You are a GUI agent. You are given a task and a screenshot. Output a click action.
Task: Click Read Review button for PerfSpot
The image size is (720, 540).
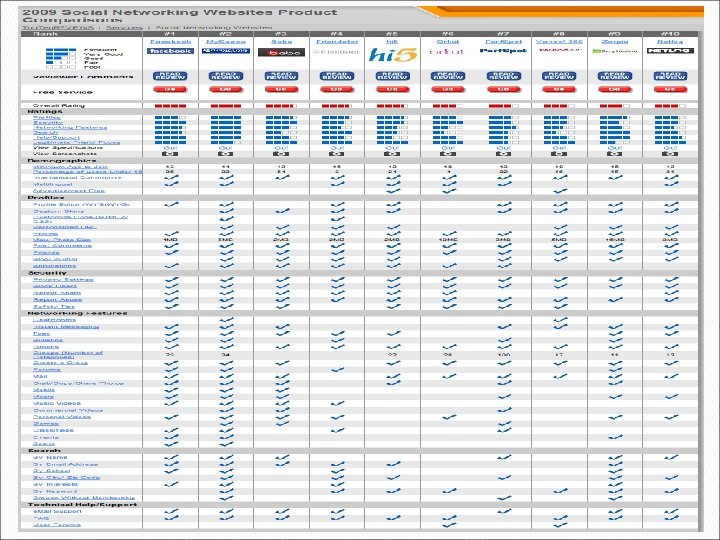pyautogui.click(x=504, y=76)
